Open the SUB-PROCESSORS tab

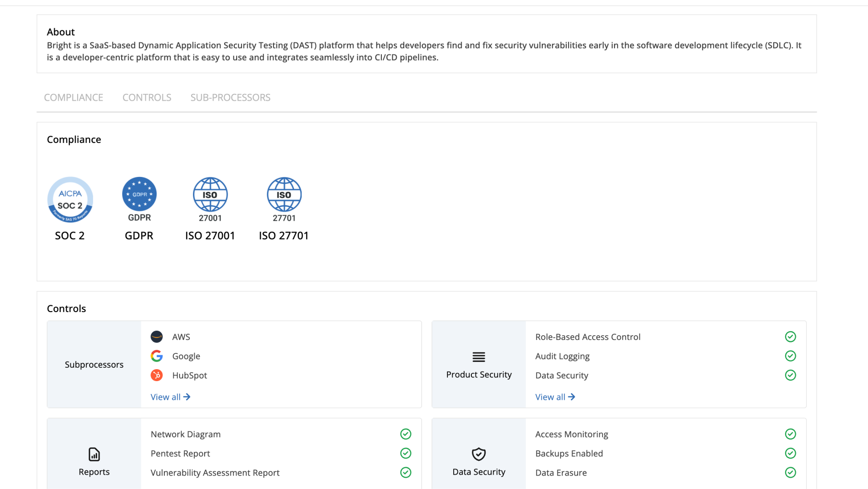pyautogui.click(x=230, y=97)
